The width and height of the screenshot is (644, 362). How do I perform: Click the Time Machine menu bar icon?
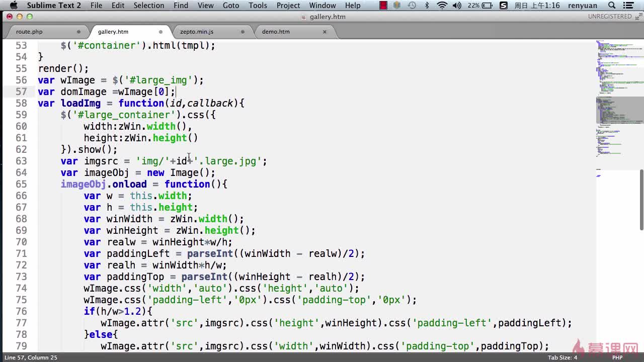point(412,6)
